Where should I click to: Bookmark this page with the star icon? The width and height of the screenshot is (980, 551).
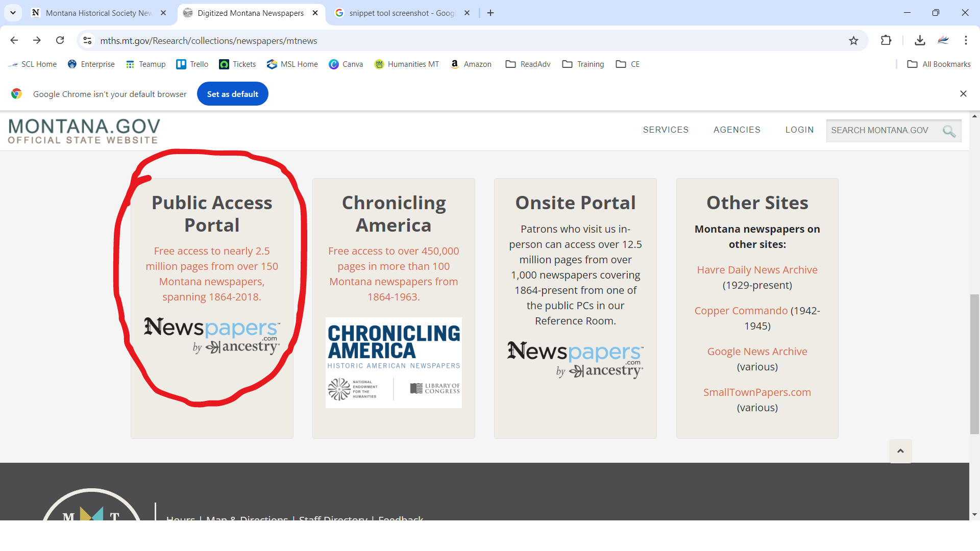853,41
